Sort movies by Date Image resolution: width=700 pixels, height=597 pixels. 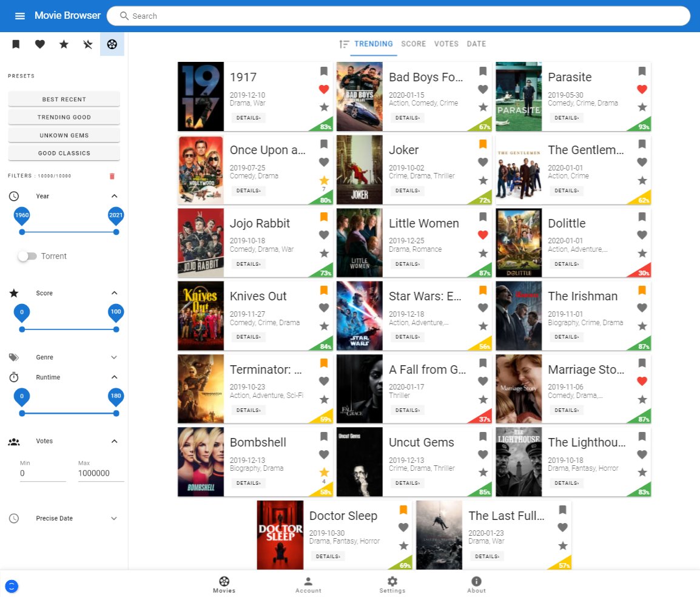coord(476,44)
